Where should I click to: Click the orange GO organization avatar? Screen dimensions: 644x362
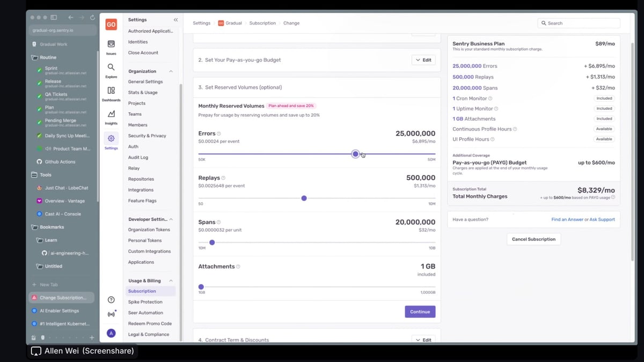point(111,25)
